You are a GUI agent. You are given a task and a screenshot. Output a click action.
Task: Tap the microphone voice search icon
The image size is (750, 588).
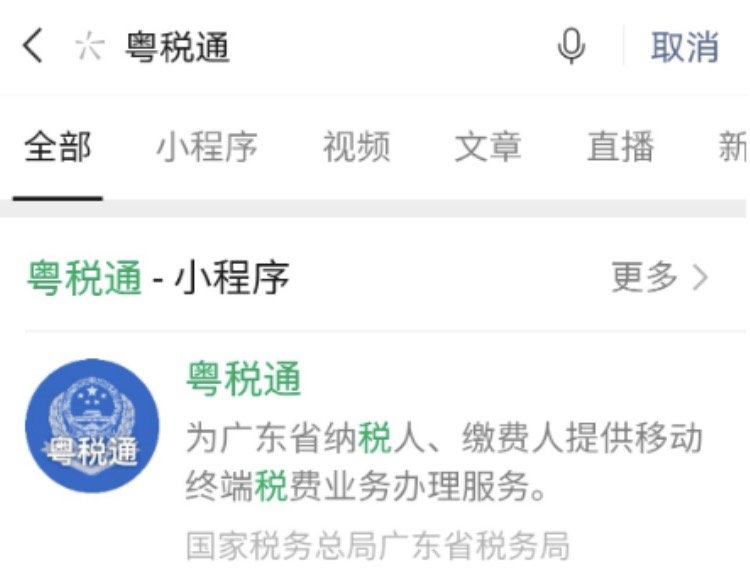pyautogui.click(x=571, y=46)
